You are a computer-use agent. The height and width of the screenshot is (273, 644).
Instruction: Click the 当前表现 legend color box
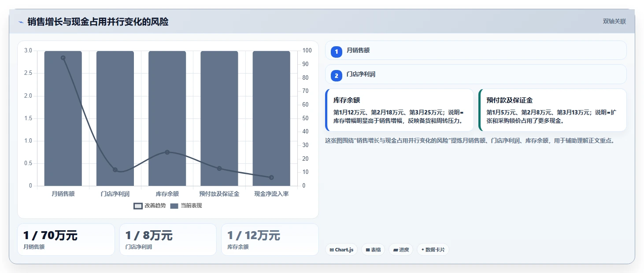174,206
